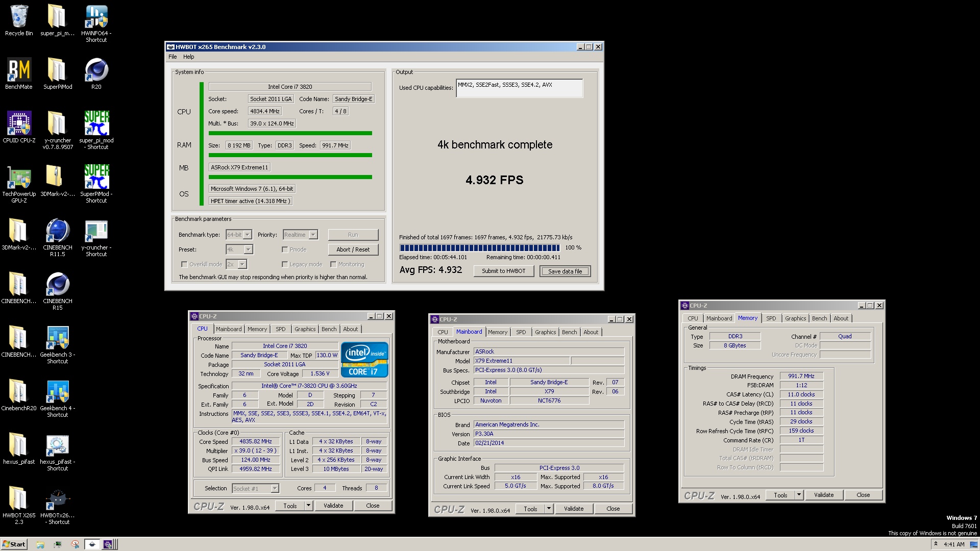Open the File menu in HWBOT x265
Image resolution: width=980 pixels, height=551 pixels.
click(x=173, y=57)
